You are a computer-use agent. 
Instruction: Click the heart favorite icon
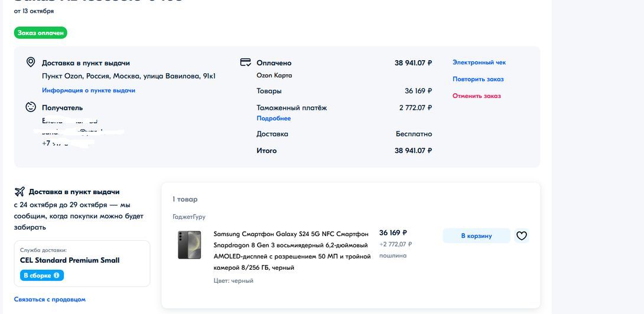click(x=521, y=235)
